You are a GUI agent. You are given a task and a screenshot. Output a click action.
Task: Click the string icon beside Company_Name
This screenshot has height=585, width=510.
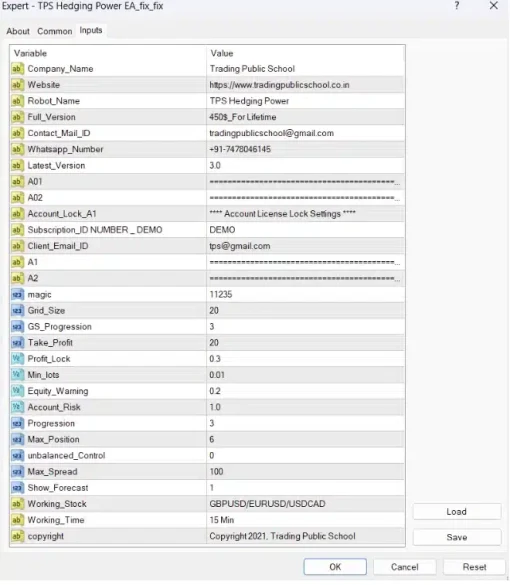pos(17,69)
